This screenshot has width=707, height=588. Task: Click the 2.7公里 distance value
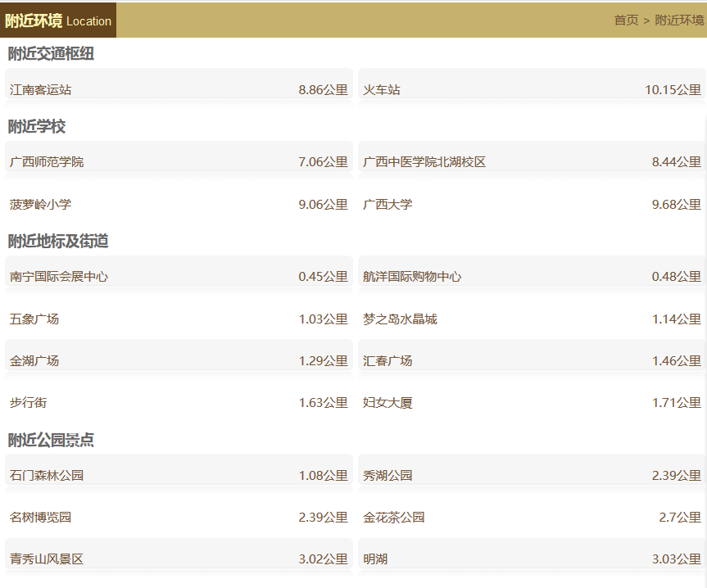(680, 518)
